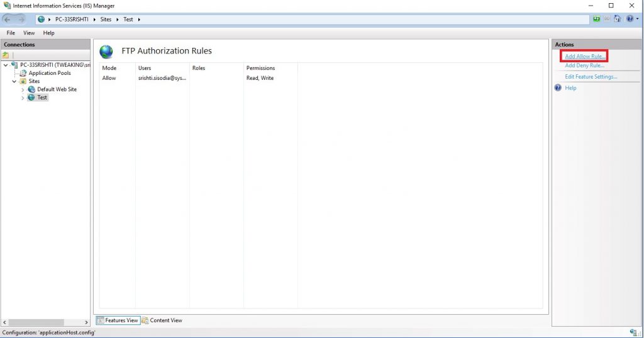Screen dimensions: 644x338
Task: Click the Stop icon in toolbar
Action: click(x=607, y=19)
